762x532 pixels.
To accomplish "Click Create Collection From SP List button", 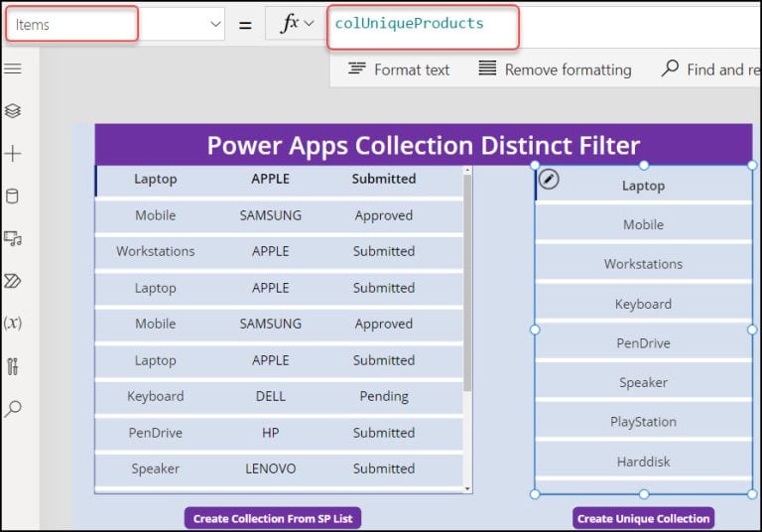I will (x=273, y=518).
